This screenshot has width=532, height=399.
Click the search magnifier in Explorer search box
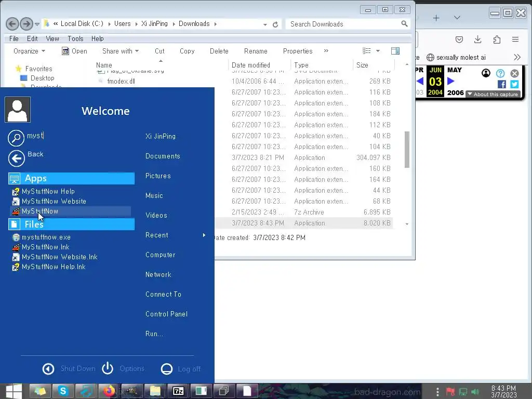point(404,24)
